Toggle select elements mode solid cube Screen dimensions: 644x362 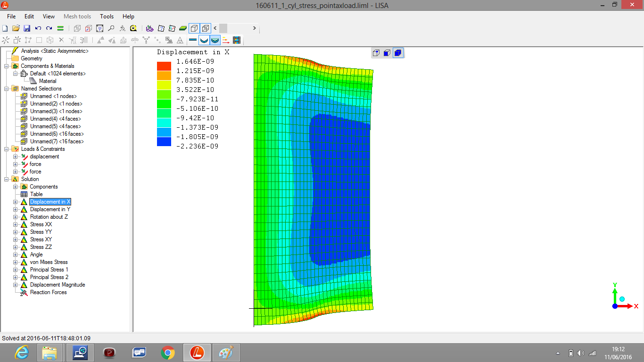coord(397,53)
